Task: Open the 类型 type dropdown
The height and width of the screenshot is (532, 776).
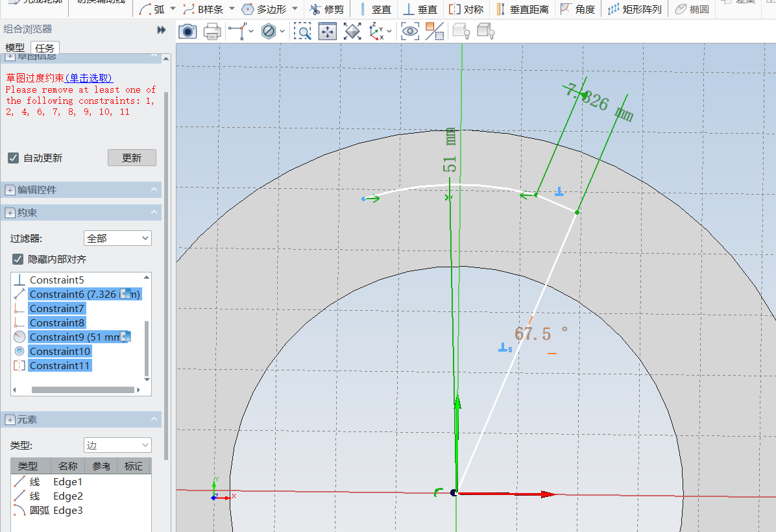Action: 117,446
